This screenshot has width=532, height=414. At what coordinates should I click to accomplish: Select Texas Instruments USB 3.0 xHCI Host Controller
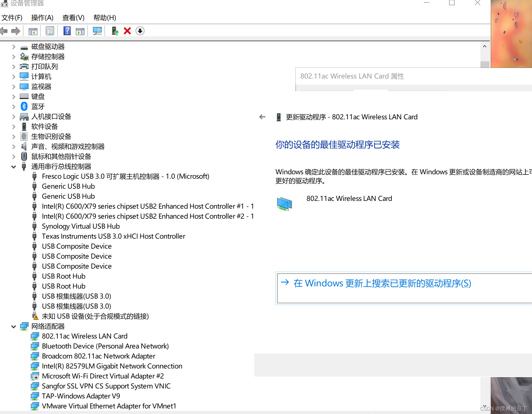pos(113,236)
